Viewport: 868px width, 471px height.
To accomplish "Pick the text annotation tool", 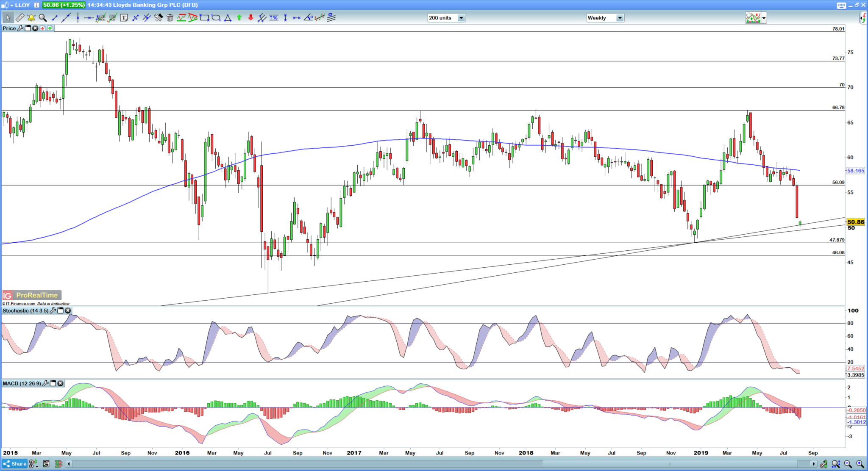I will click(124, 18).
